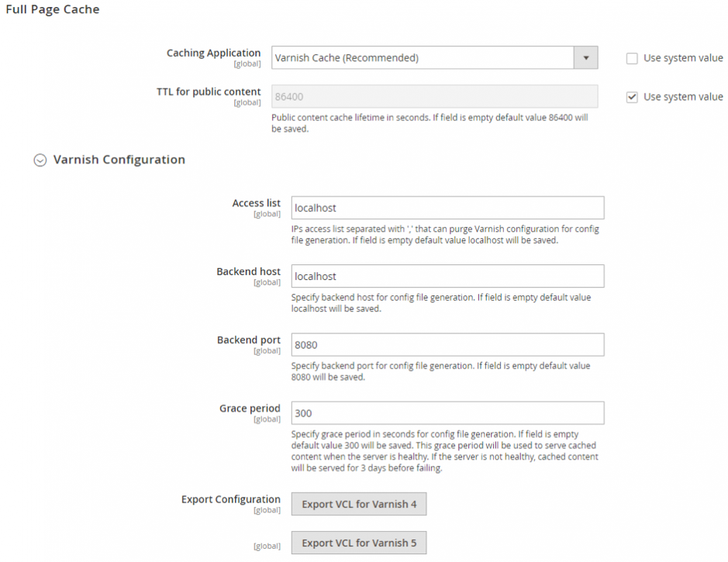Click the Access list field label

pyautogui.click(x=256, y=203)
